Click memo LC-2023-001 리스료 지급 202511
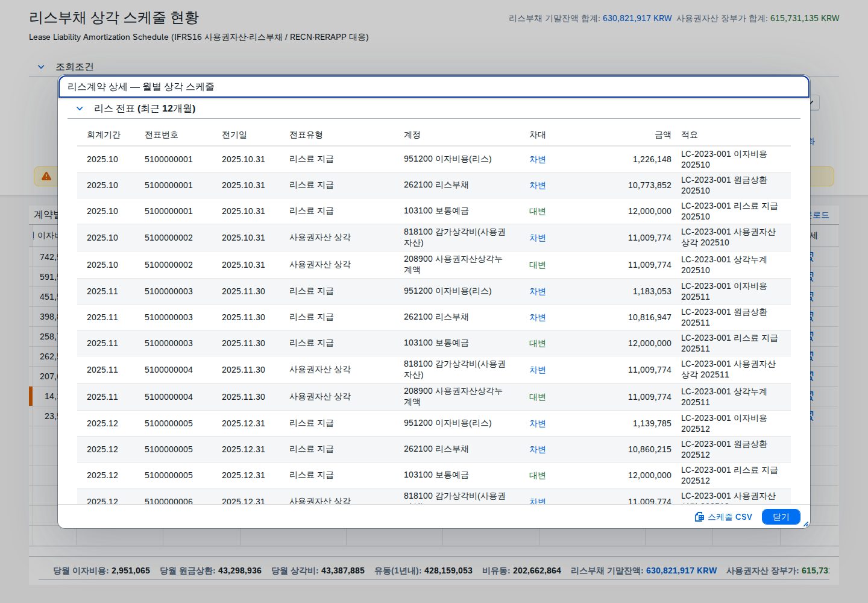This screenshot has width=868, height=603. 729,343
